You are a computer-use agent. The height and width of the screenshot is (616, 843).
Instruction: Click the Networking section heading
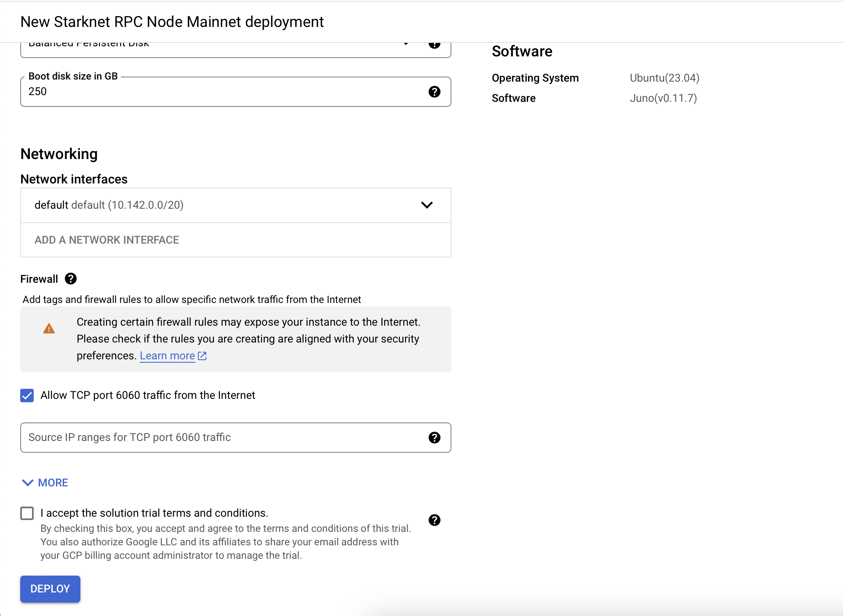(59, 154)
